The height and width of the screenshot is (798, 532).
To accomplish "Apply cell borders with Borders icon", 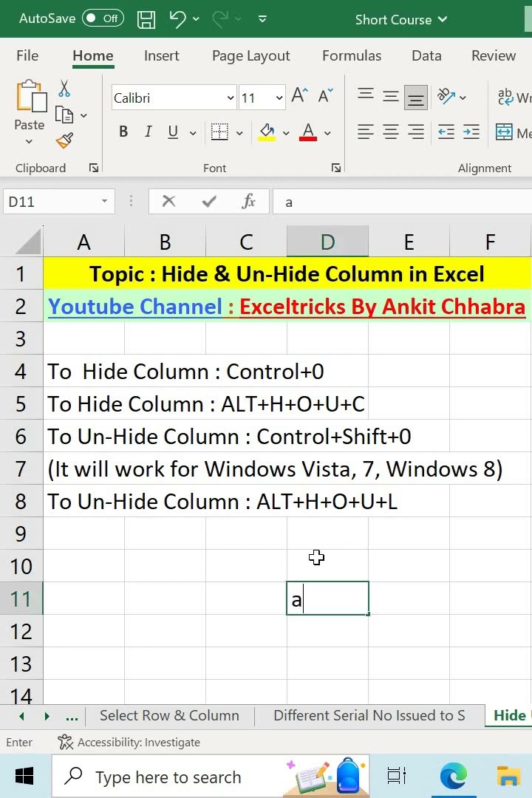I will pos(219,132).
